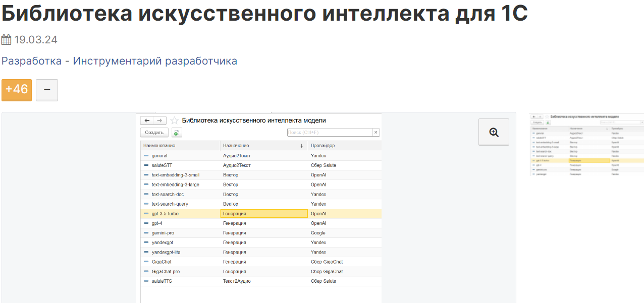The image size is (644, 303).
Task: Click the create-by-copy icon beside Создать
Action: click(x=176, y=133)
